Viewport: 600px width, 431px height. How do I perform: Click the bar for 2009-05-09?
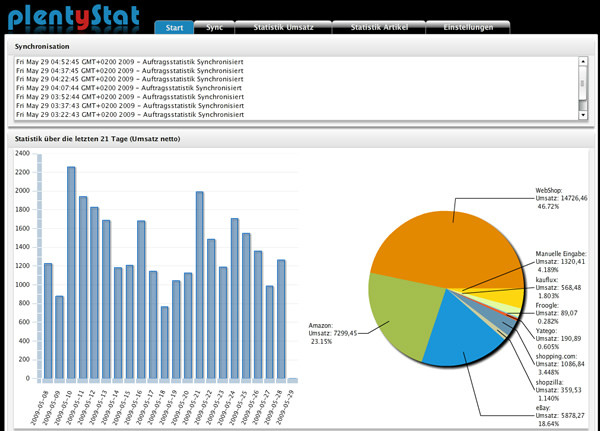click(59, 338)
